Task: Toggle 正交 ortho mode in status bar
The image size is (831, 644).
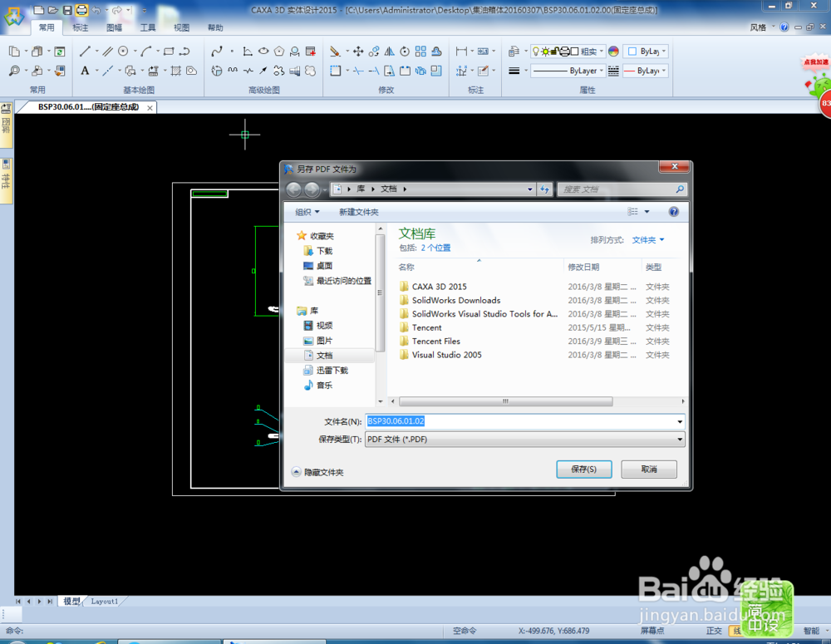Action: coord(714,631)
